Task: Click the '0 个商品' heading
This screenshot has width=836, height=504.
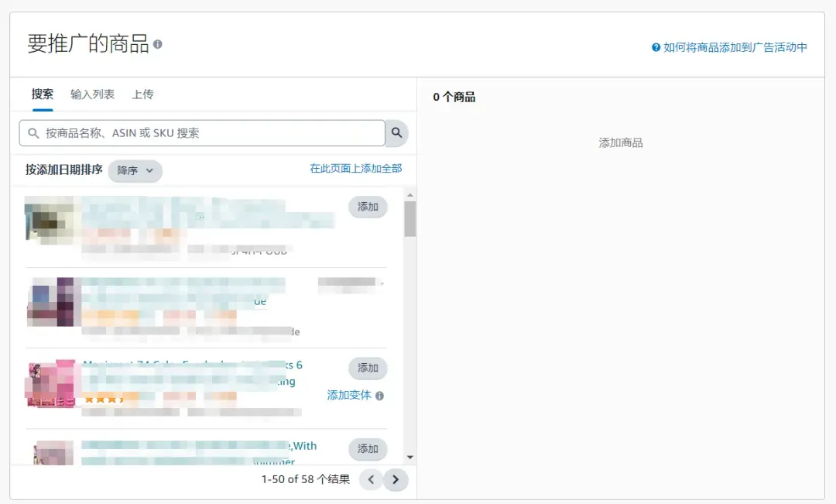Action: (x=454, y=97)
